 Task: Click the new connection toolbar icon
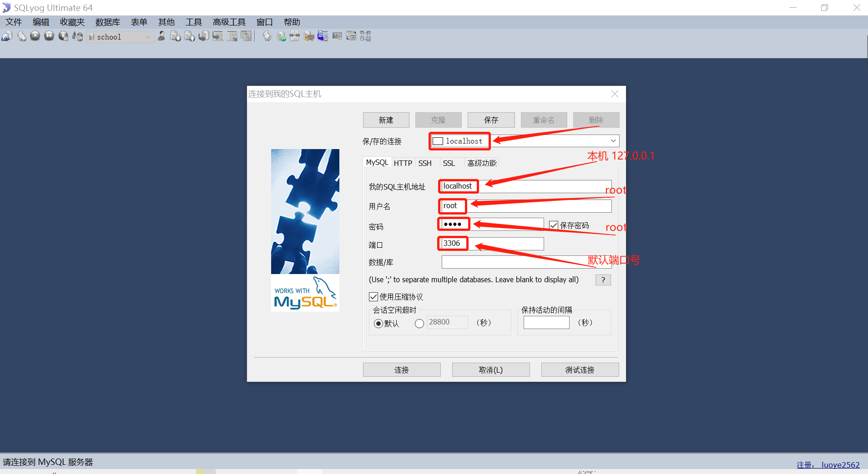pyautogui.click(x=7, y=36)
